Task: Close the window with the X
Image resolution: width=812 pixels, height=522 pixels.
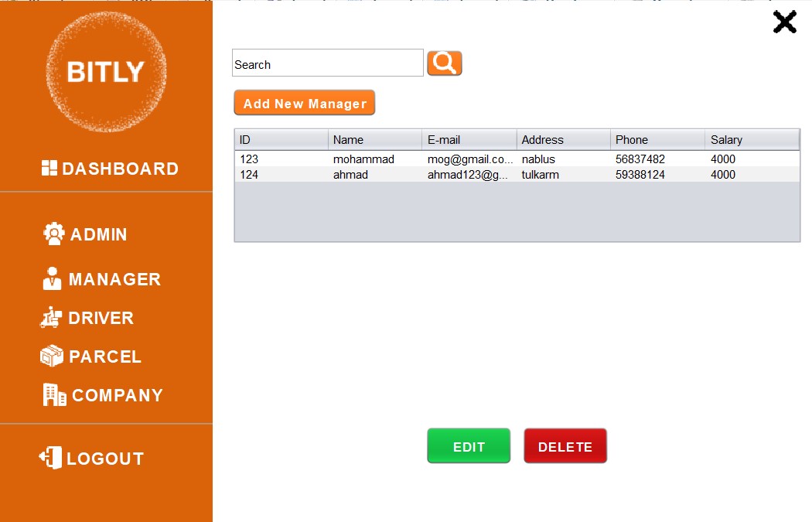Action: tap(785, 22)
